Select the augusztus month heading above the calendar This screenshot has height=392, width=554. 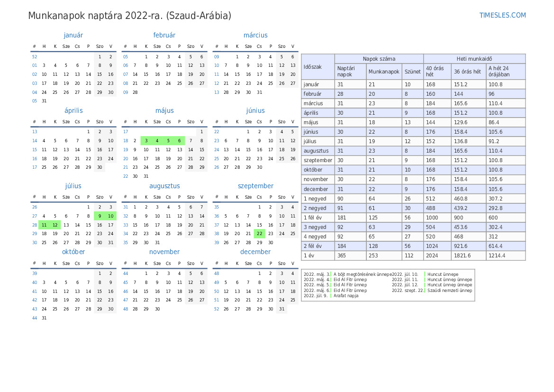164,186
